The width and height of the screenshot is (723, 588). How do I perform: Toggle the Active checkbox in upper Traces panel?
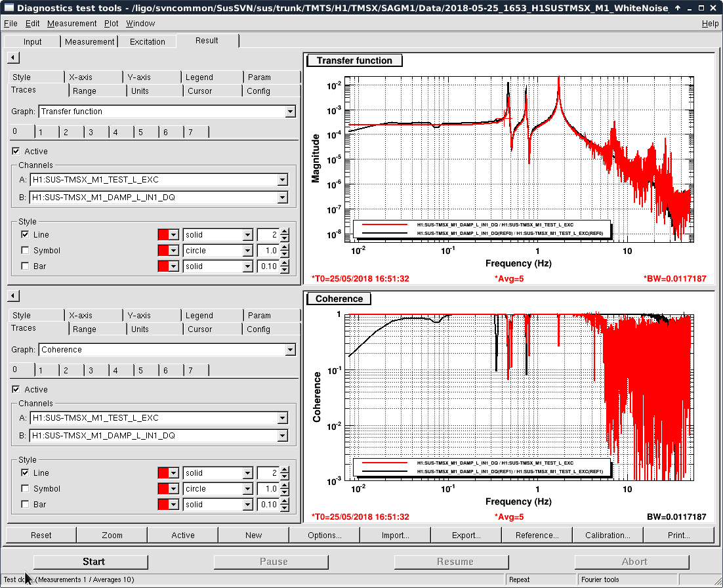coord(16,152)
